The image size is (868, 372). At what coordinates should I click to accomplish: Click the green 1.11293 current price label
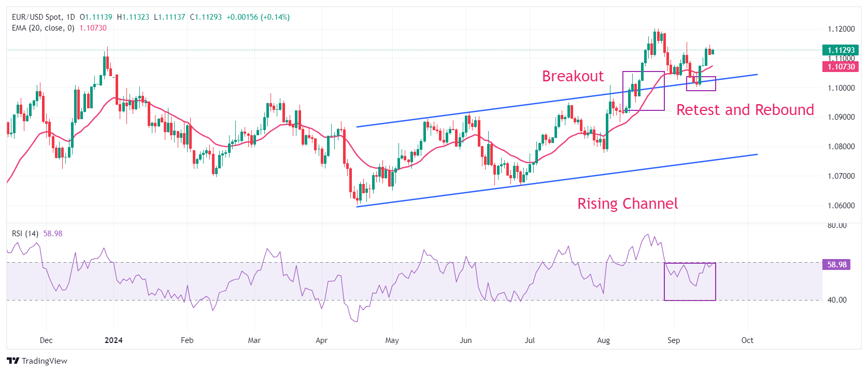click(x=841, y=50)
